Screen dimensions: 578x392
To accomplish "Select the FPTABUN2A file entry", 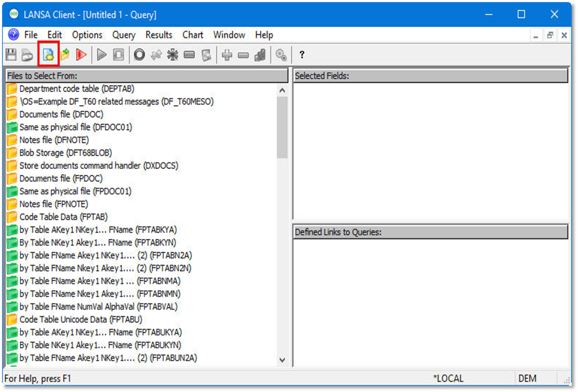I will point(108,358).
